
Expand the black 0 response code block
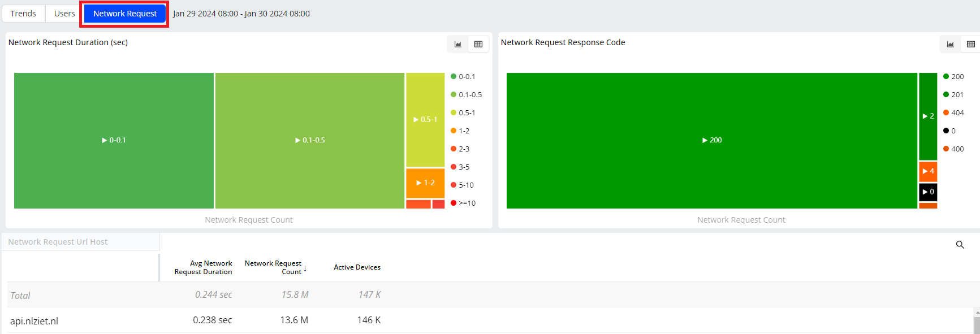point(928,192)
